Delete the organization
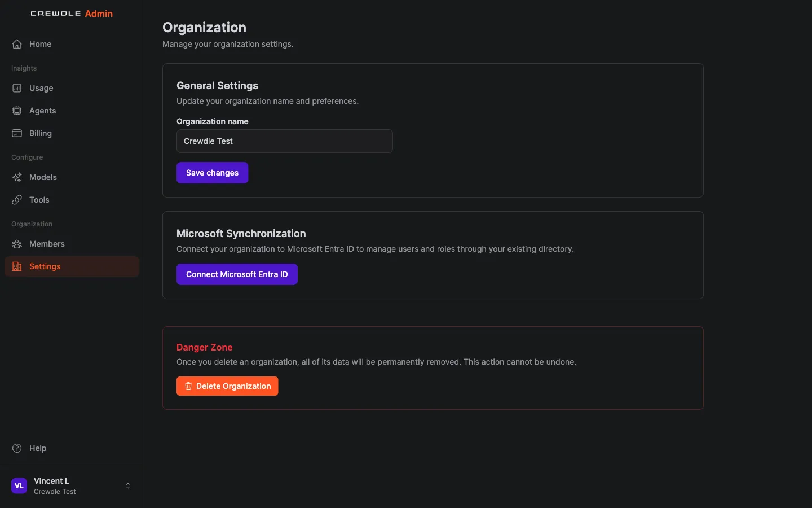Screen dimensions: 812x508 227,386
